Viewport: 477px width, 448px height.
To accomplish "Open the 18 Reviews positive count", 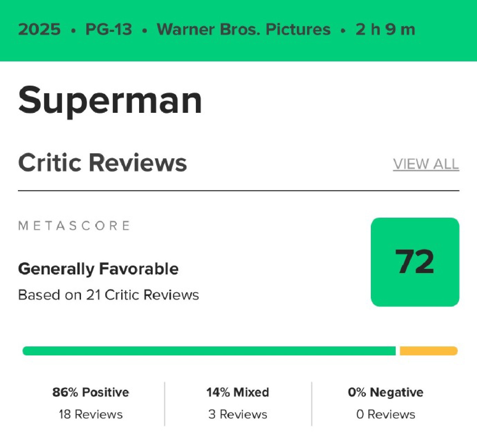I will point(91,414).
